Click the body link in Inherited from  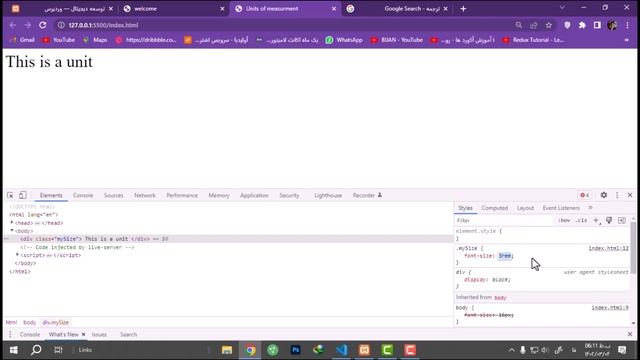click(500, 298)
